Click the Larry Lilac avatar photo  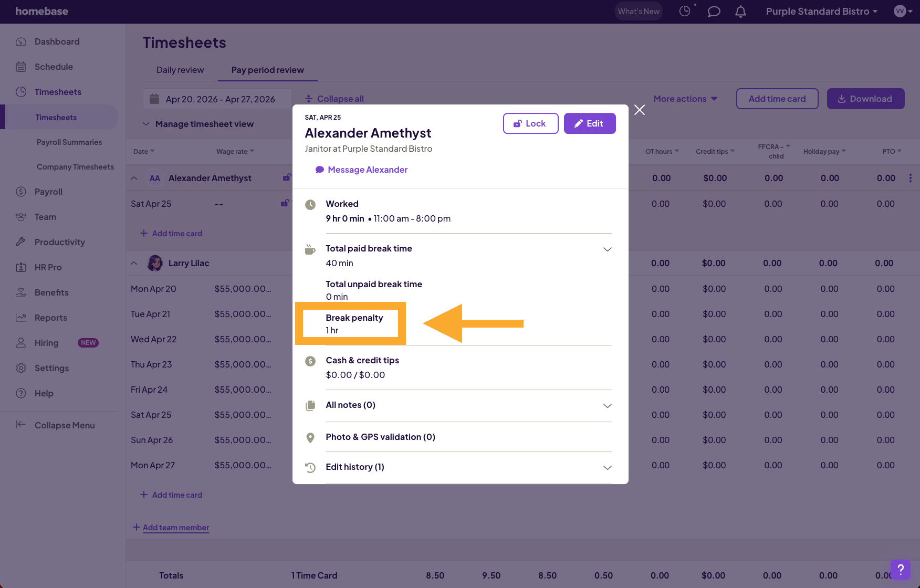point(155,263)
